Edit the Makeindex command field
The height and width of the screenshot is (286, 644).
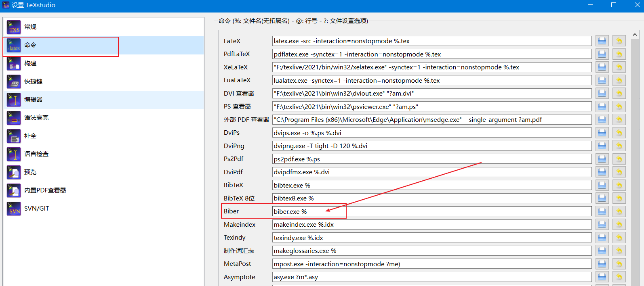pyautogui.click(x=432, y=224)
